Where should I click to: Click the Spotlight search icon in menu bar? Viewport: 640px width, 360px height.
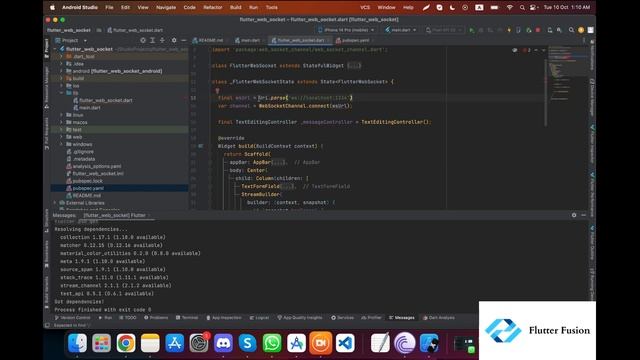pyautogui.click(x=522, y=7)
